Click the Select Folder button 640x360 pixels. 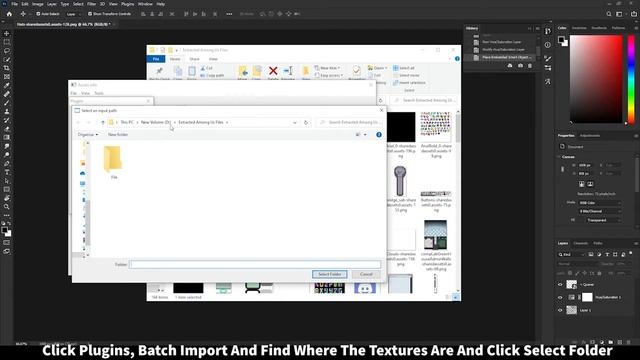pyautogui.click(x=329, y=274)
